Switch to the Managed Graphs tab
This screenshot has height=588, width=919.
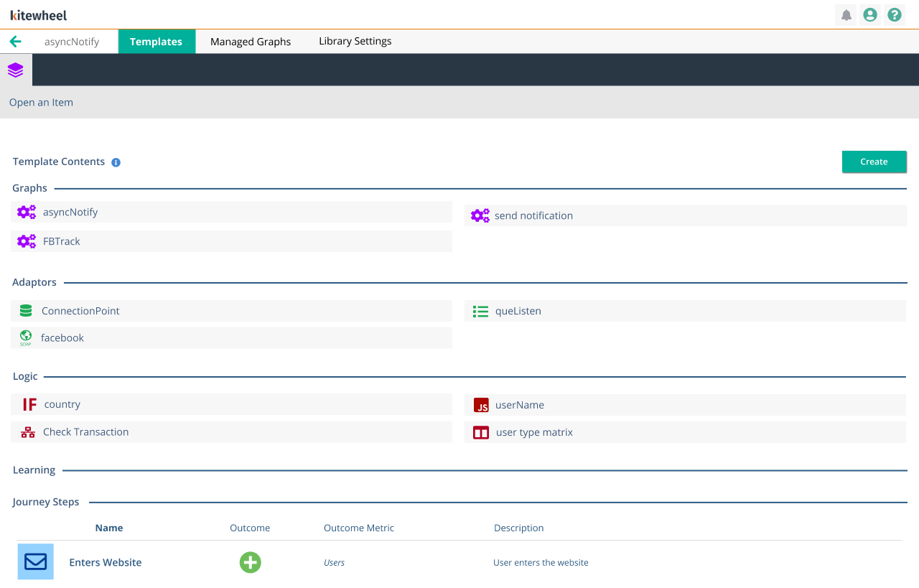click(x=250, y=41)
